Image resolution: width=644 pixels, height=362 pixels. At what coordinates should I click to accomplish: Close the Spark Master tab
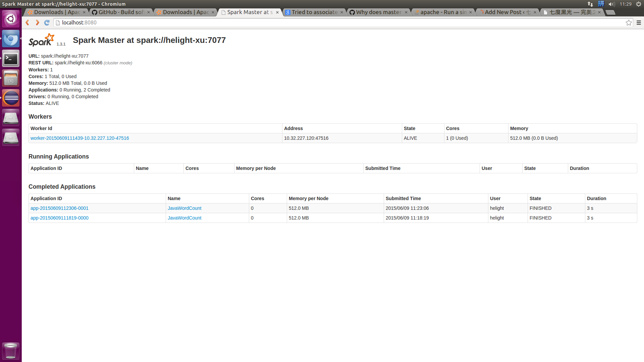(x=277, y=12)
